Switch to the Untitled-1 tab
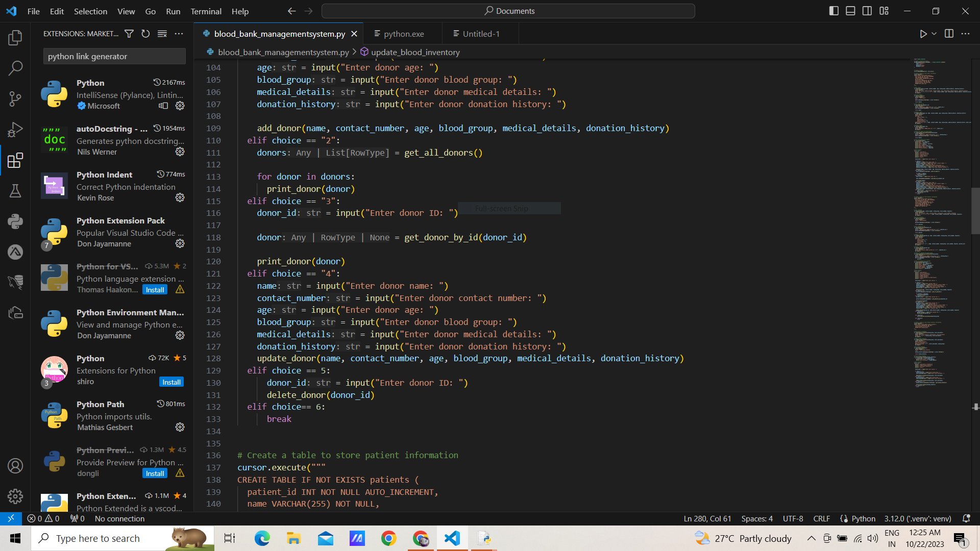This screenshot has height=551, width=980. [x=481, y=34]
